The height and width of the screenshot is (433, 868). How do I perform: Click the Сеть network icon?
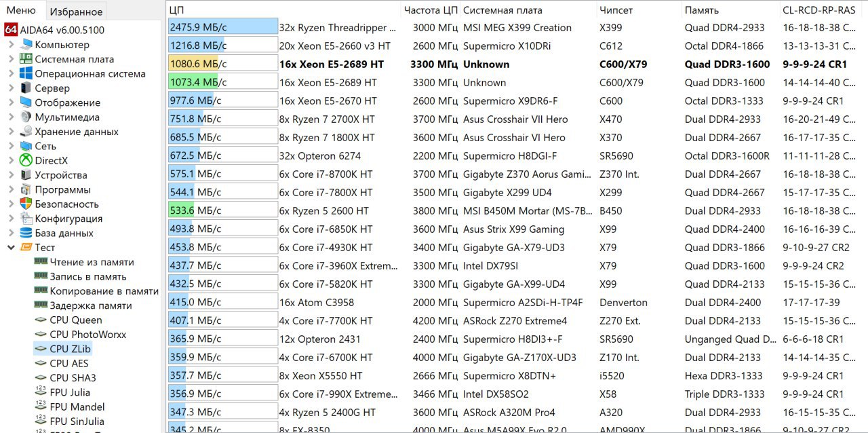[26, 146]
